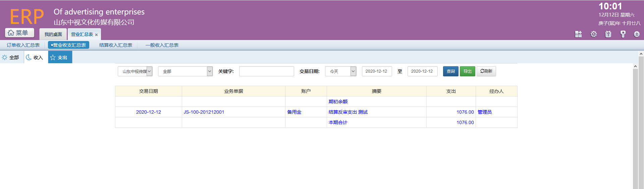Viewport: 644px width, 189px height.
Task: Click the moon icon next to 收入
Action: 29,58
